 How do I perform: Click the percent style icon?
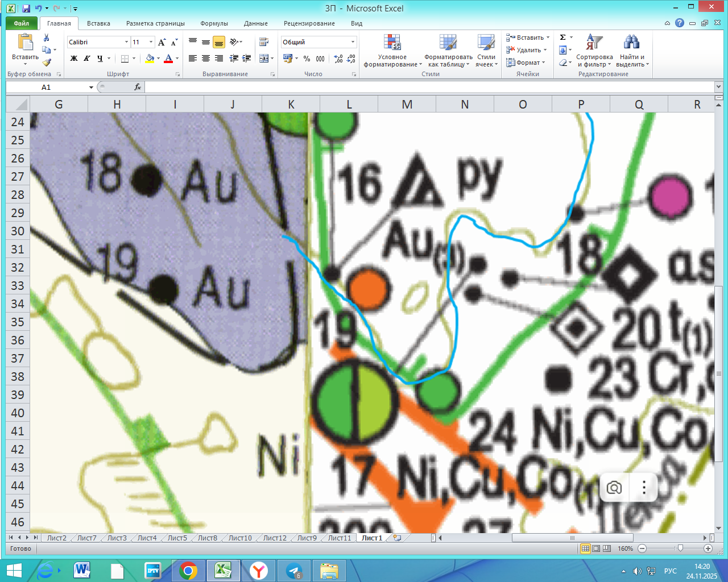click(x=307, y=59)
